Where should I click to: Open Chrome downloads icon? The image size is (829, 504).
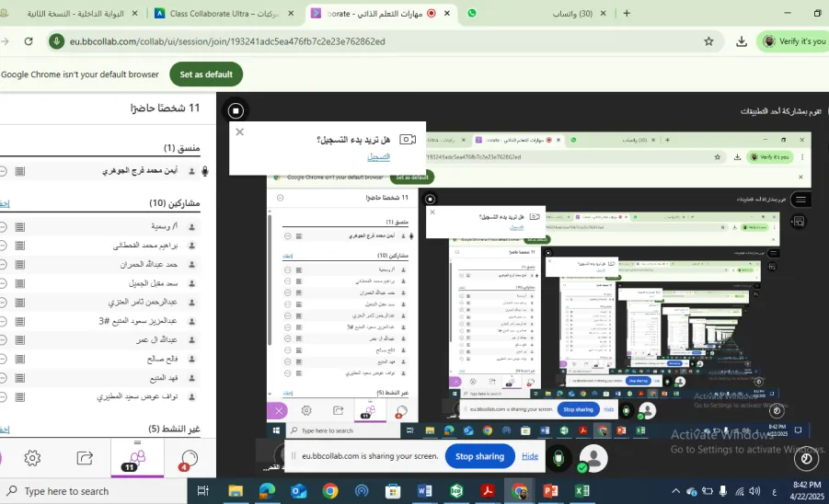(x=742, y=41)
